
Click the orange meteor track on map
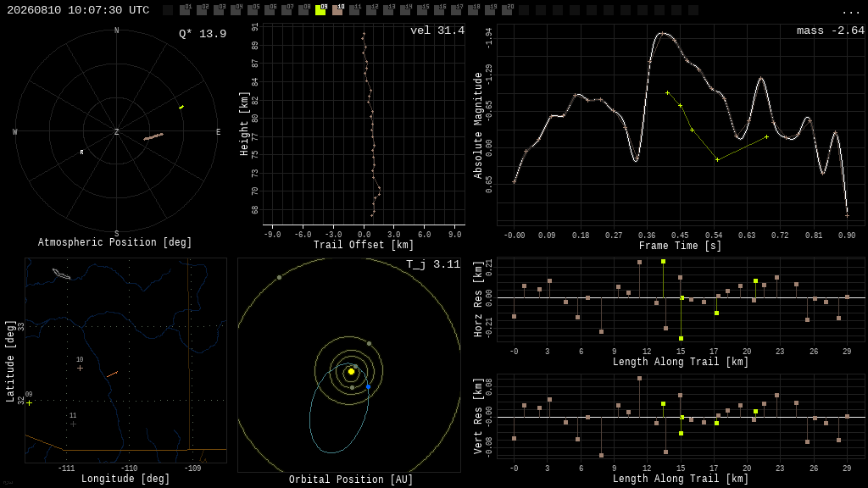pos(112,374)
